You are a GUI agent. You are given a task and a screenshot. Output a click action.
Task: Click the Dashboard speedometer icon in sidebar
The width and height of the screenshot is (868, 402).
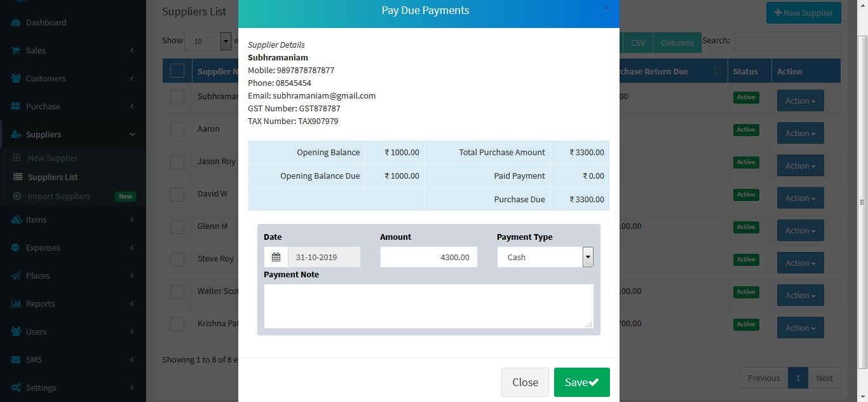click(16, 22)
